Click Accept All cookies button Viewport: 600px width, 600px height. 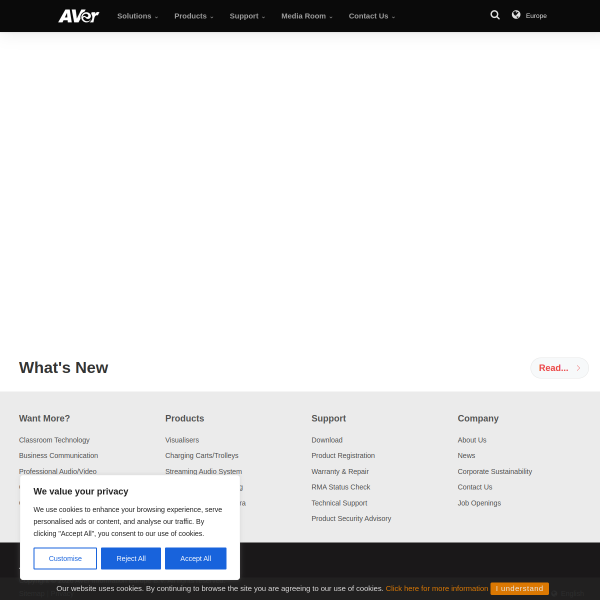[196, 558]
